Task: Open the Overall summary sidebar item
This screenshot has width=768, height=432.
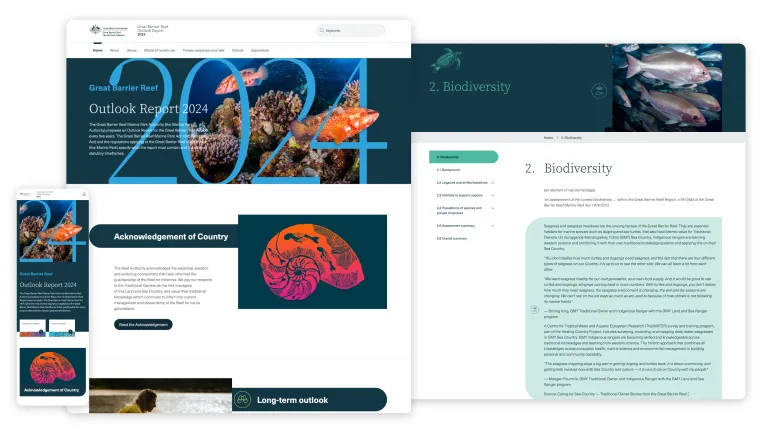Action: click(452, 238)
